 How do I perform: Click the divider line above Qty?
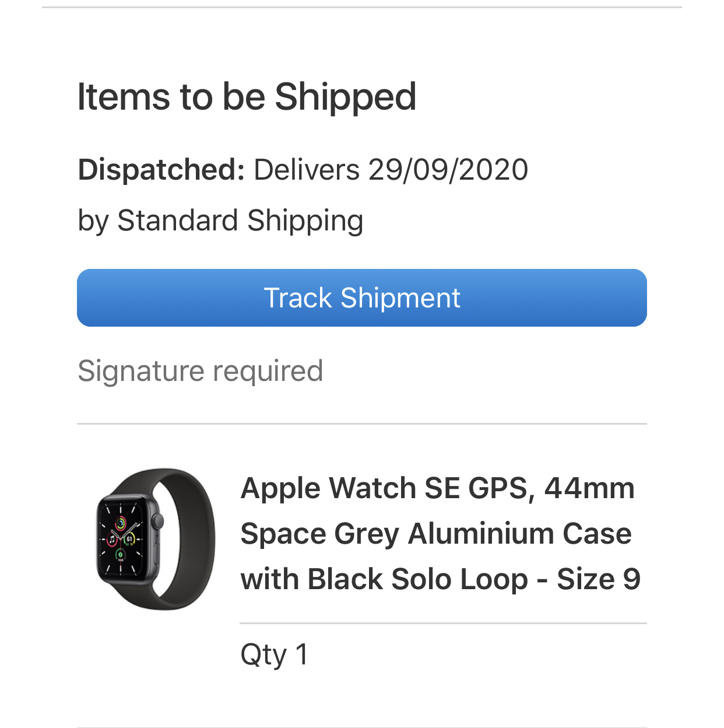(443, 623)
